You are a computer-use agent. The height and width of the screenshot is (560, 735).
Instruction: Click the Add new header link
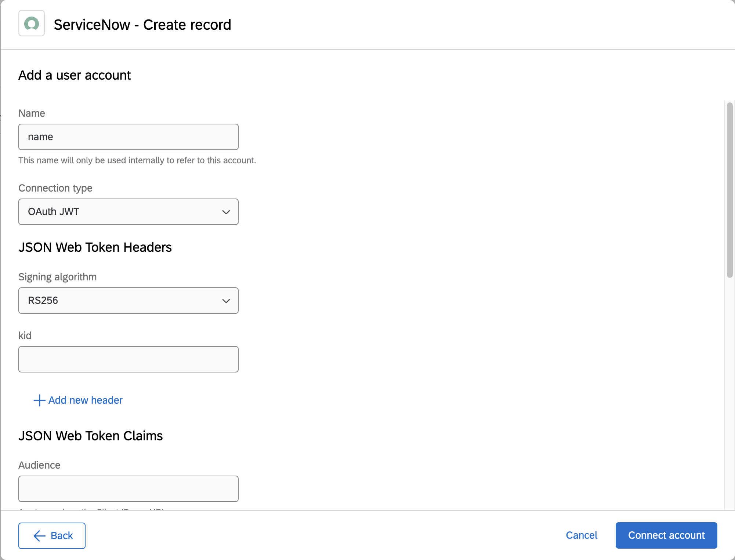78,400
